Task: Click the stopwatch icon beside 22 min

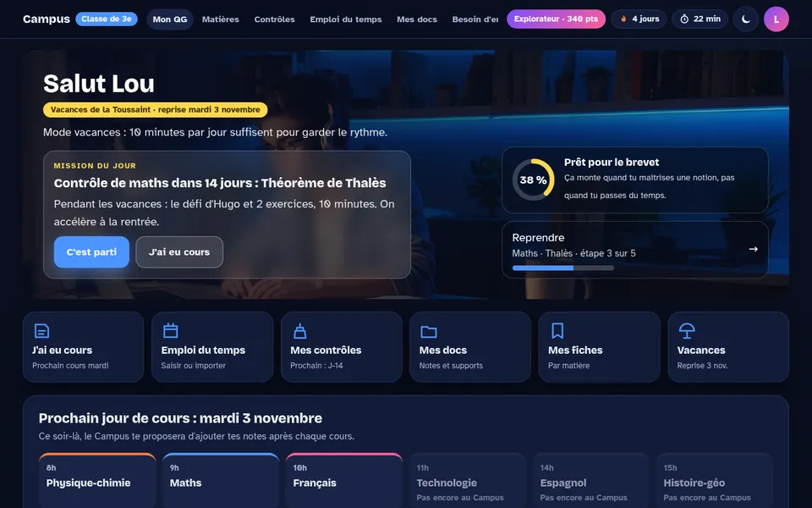Action: tap(684, 19)
